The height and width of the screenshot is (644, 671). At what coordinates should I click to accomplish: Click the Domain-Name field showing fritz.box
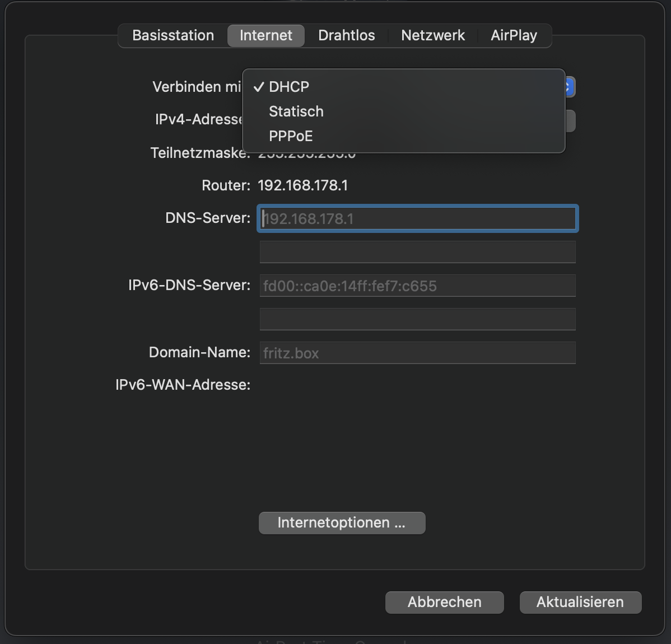(x=417, y=353)
